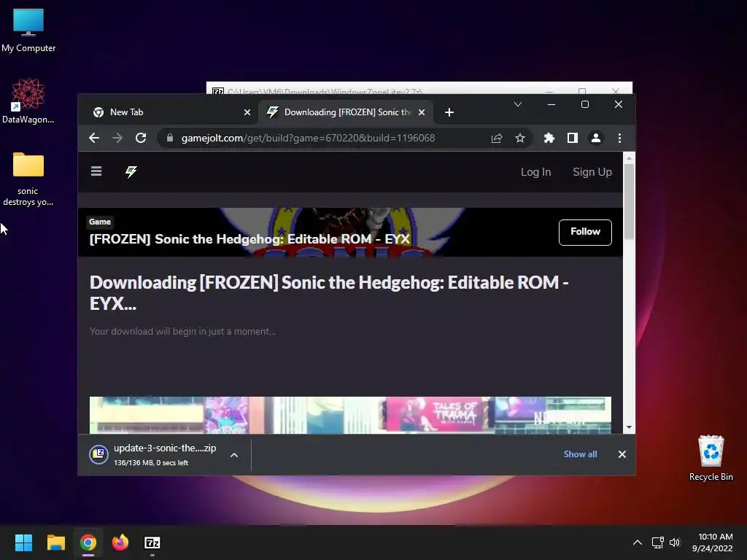Click the page's vertical scrollbar thumb
This screenshot has height=560, width=747.
click(x=629, y=201)
